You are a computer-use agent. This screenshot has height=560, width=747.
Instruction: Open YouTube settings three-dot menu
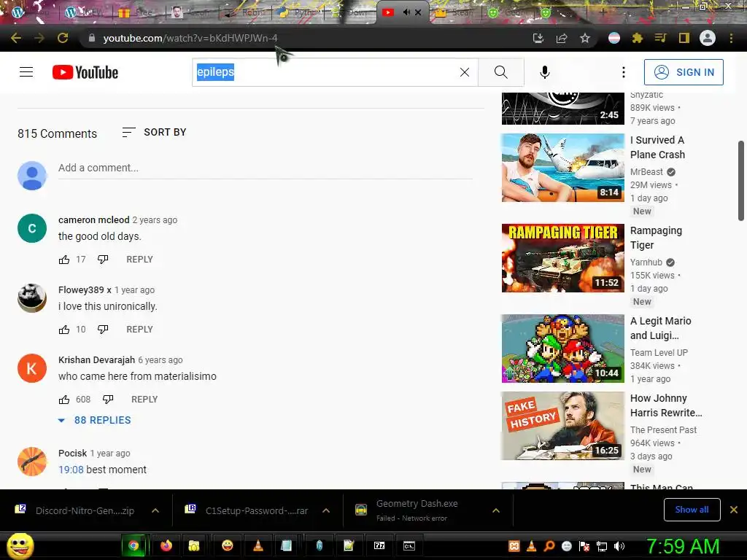tap(623, 72)
